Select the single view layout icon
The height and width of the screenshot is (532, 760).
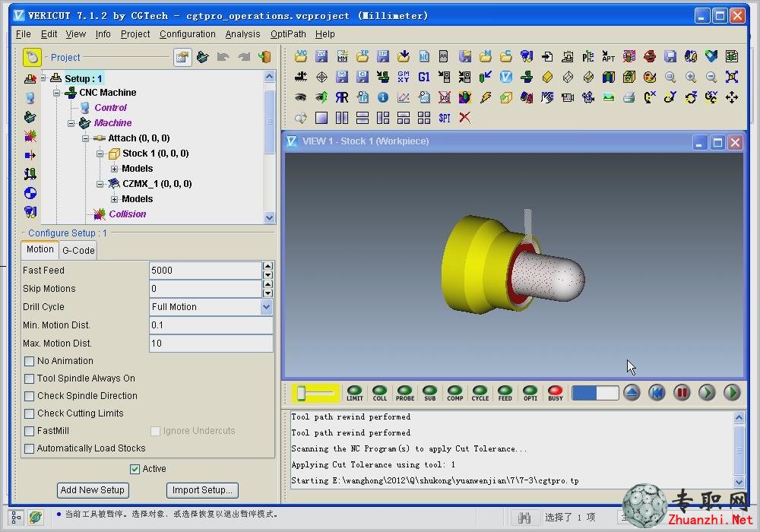(x=321, y=118)
